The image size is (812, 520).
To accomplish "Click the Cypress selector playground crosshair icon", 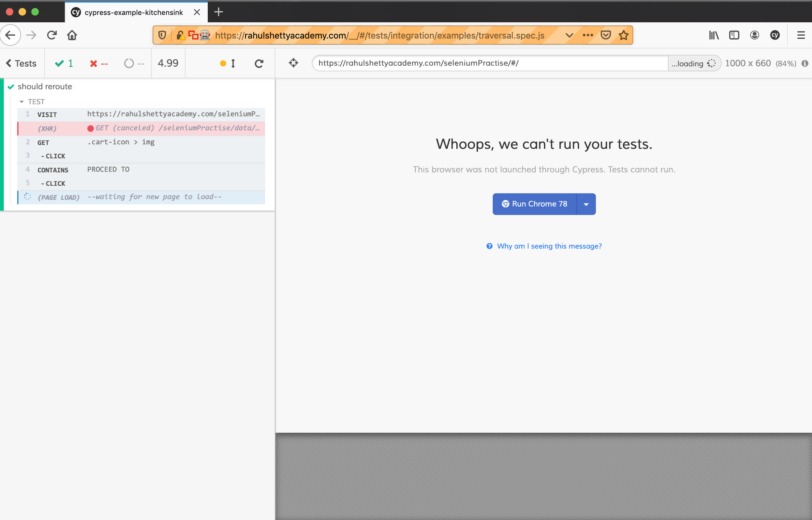I will (294, 63).
